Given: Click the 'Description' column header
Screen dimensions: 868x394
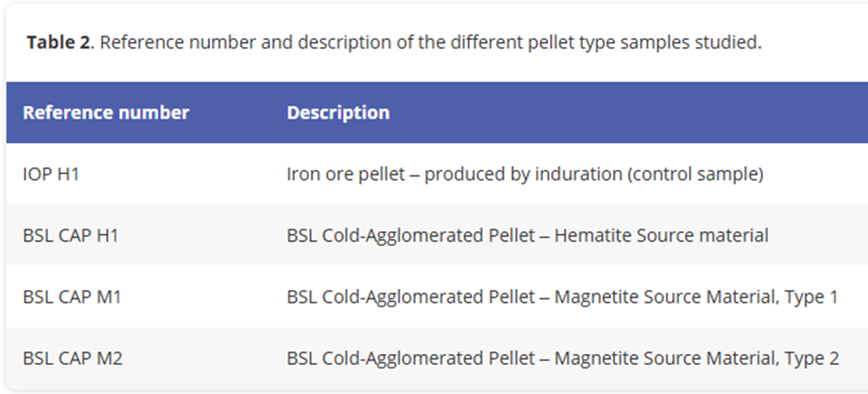Looking at the screenshot, I should [337, 112].
